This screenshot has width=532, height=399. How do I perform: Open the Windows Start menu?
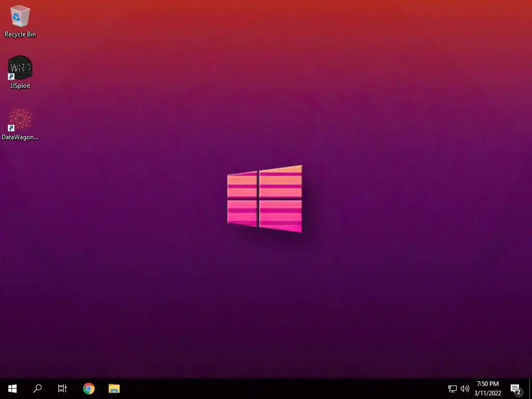point(12,389)
